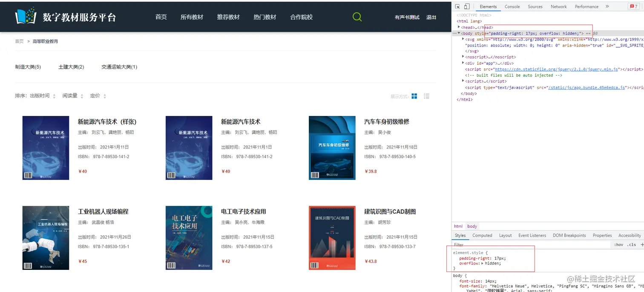
Task: Add new style rule plus icon
Action: (x=642, y=245)
